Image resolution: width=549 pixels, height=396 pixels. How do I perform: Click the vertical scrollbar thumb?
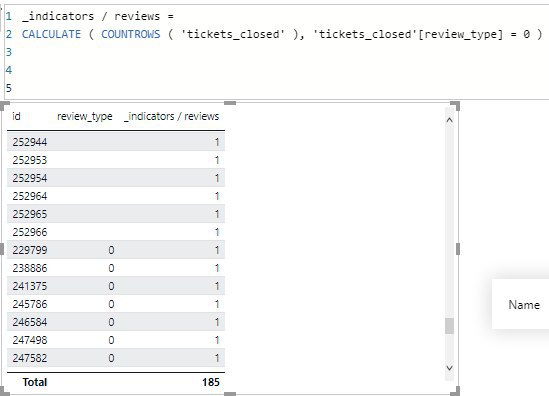[x=449, y=326]
